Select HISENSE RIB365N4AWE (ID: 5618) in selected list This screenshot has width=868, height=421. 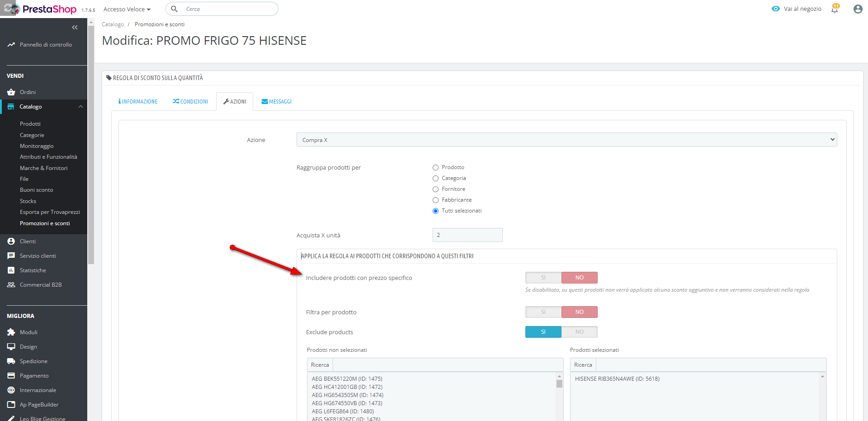click(617, 379)
